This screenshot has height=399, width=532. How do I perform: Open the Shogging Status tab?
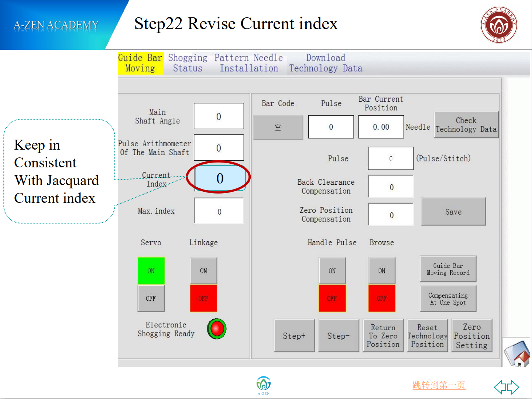coord(188,63)
